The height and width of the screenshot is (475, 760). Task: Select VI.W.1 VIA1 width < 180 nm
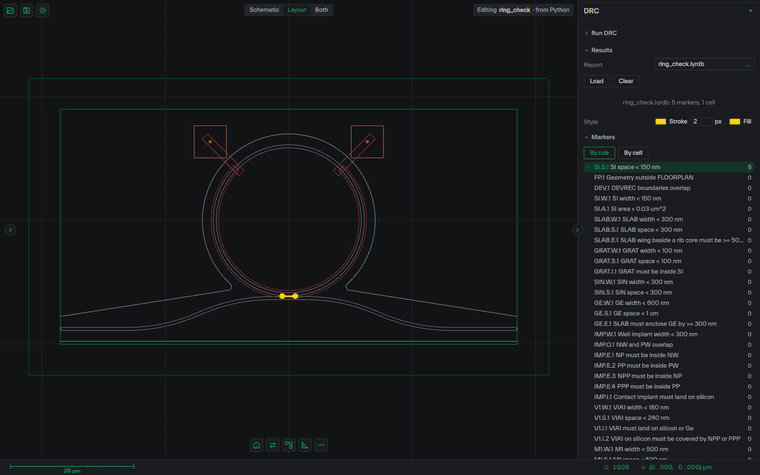[668, 407]
